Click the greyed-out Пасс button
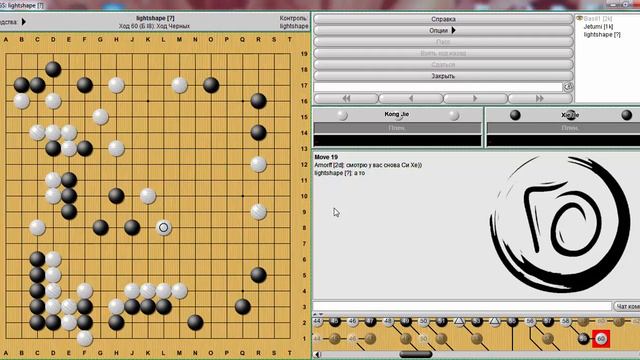The image size is (640, 360). (x=443, y=42)
